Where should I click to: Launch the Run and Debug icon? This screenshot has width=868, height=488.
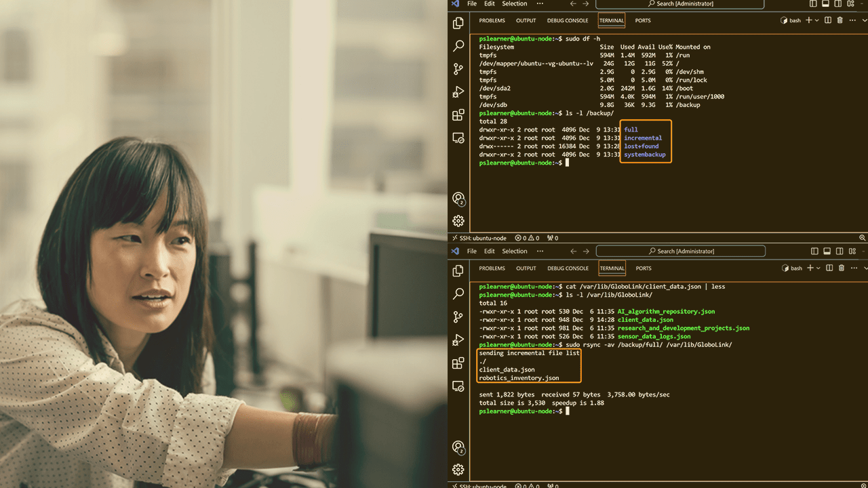458,93
